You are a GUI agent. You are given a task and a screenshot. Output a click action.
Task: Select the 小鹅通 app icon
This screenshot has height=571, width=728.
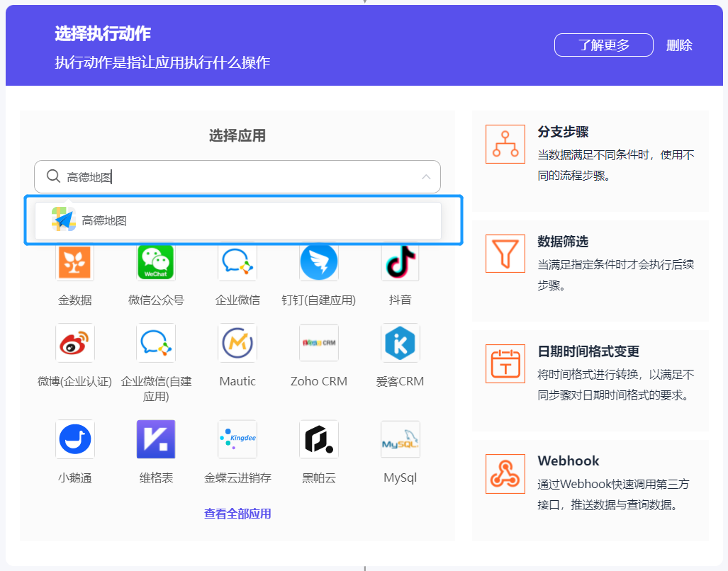coord(74,439)
